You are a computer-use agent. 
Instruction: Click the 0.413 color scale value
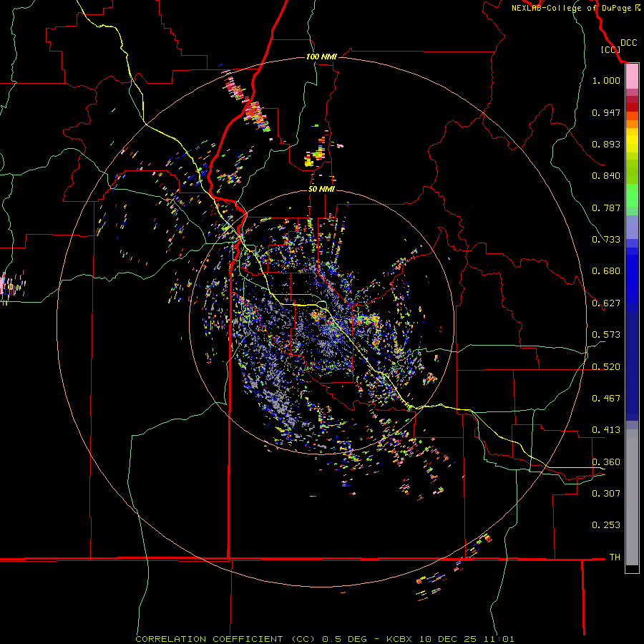pos(606,430)
